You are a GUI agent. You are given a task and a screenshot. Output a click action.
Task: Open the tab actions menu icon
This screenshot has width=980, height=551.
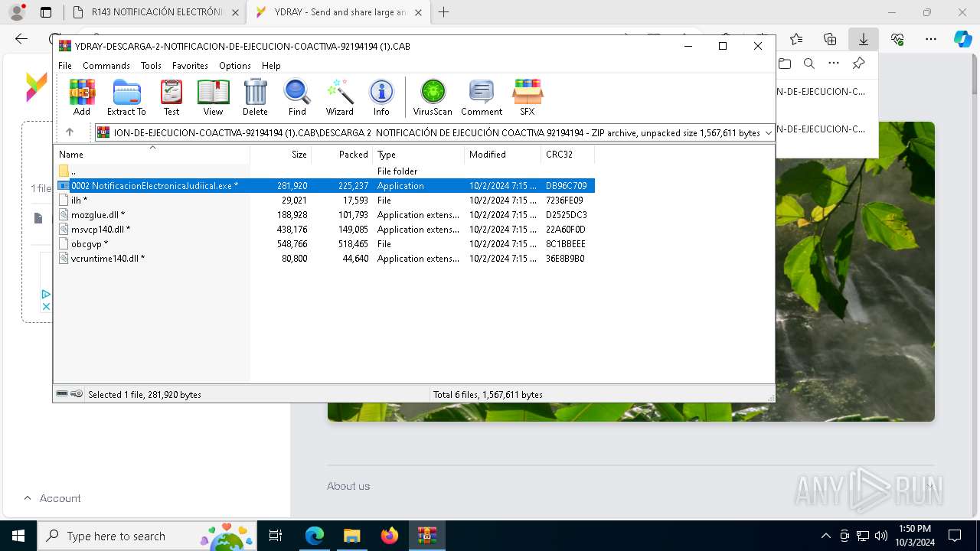[x=46, y=12]
